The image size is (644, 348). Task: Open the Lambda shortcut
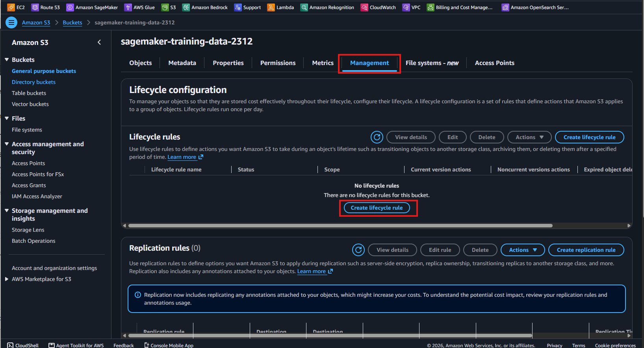tap(280, 7)
